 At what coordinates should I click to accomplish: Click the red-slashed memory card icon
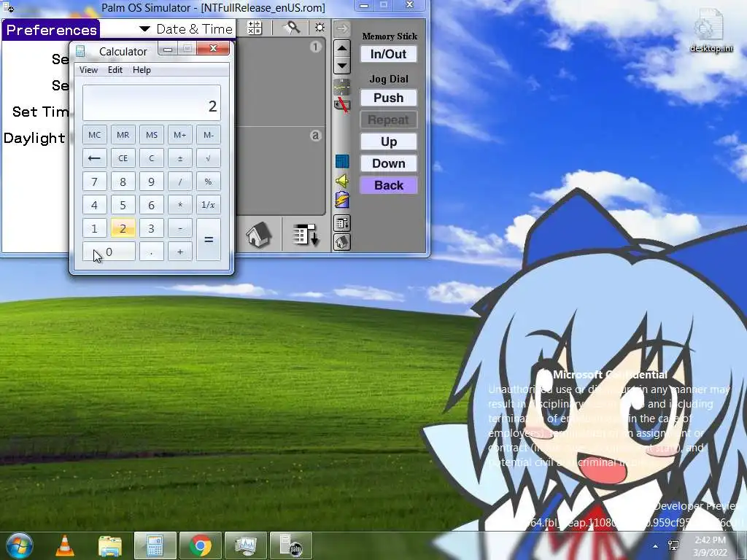(342, 104)
